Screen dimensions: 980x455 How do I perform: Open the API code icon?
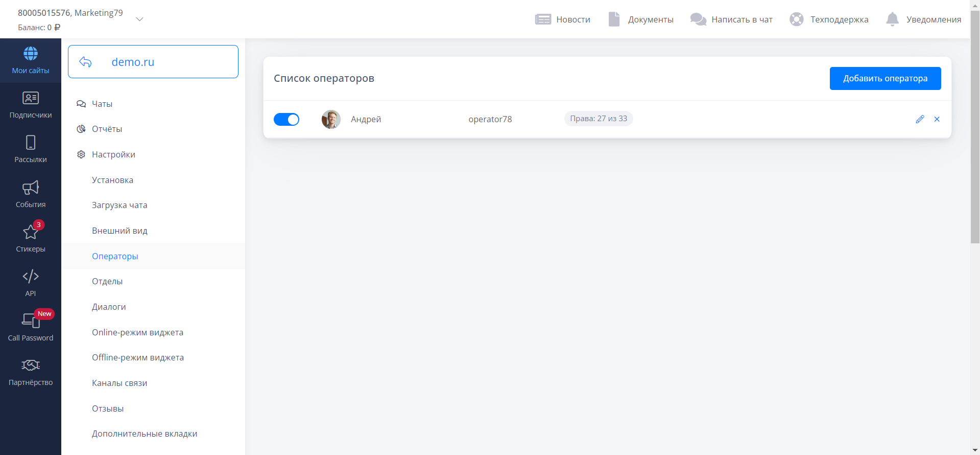point(31,277)
